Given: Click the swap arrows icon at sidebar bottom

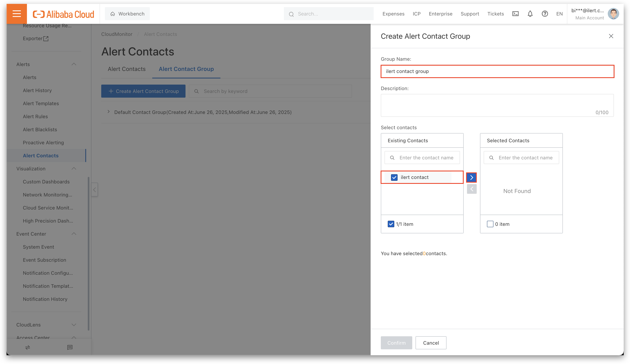Looking at the screenshot, I should click(28, 347).
